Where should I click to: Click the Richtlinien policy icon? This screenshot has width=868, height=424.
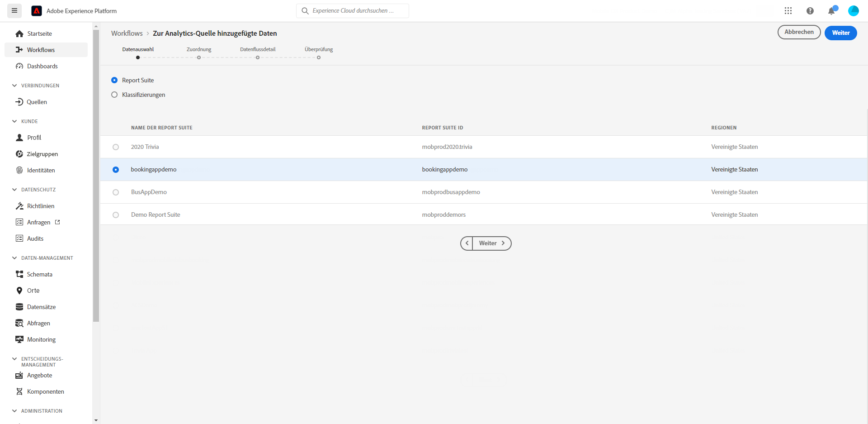click(x=19, y=206)
